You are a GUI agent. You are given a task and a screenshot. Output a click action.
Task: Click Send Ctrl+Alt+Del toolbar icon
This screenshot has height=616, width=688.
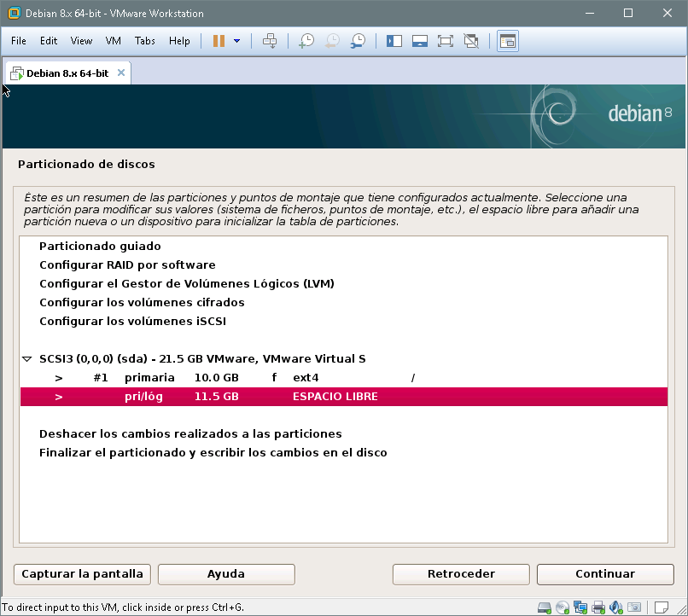coord(270,41)
